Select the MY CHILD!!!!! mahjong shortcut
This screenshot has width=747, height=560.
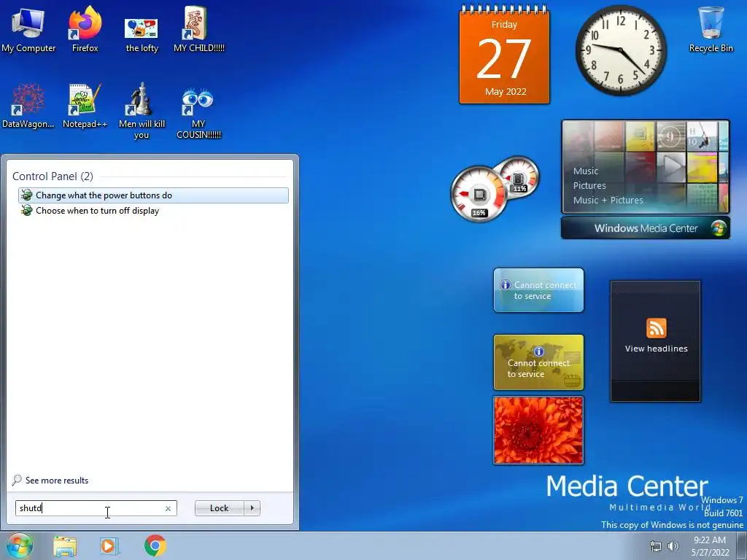pos(198,29)
